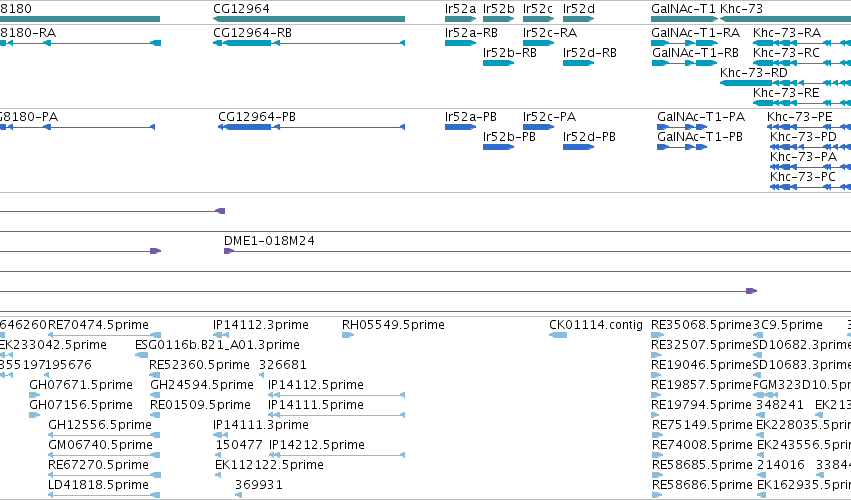Click the Ir52a gene arrow
Viewport: 851px width, 500px height.
(460, 19)
